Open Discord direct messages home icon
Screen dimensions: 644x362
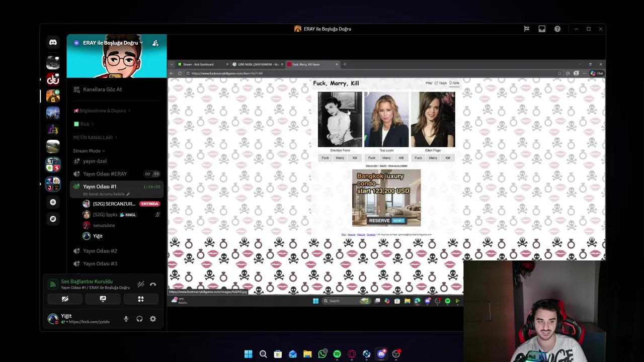pos(53,43)
